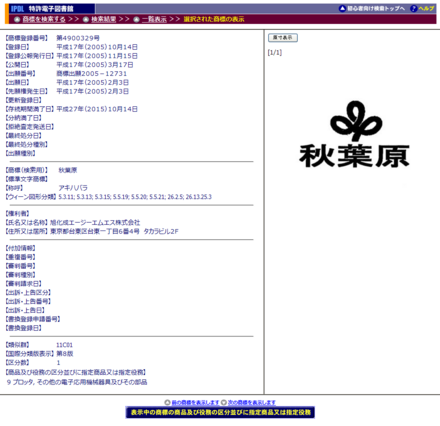Screen dimensions: 440x426
Task: Click the bullet icon before 商標を検索する
Action: tap(17, 19)
